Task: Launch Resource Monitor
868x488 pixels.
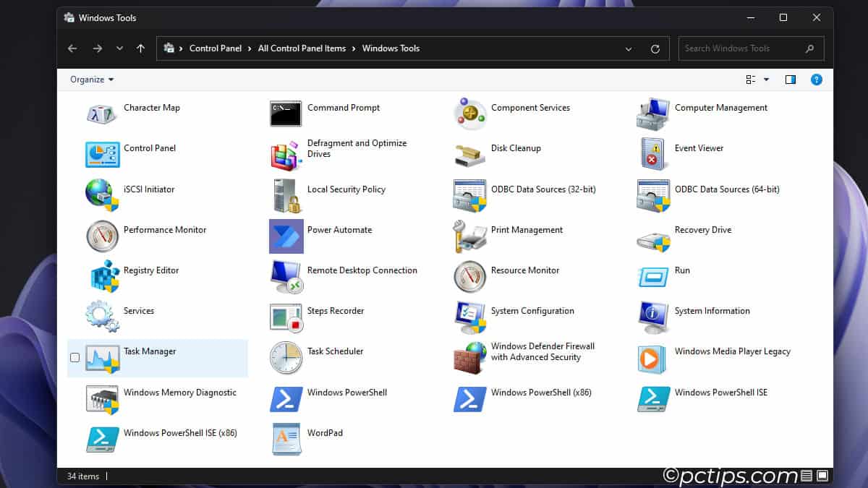Action: pyautogui.click(x=527, y=270)
